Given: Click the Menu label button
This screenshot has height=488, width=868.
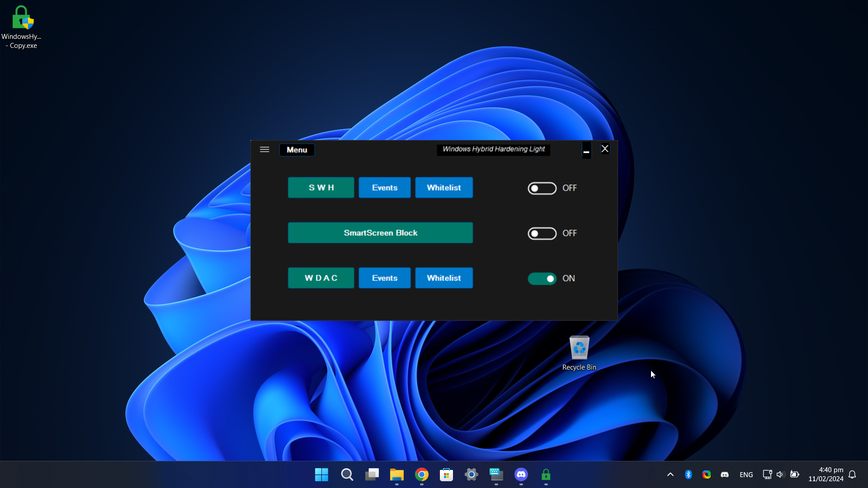Looking at the screenshot, I should pyautogui.click(x=297, y=150).
